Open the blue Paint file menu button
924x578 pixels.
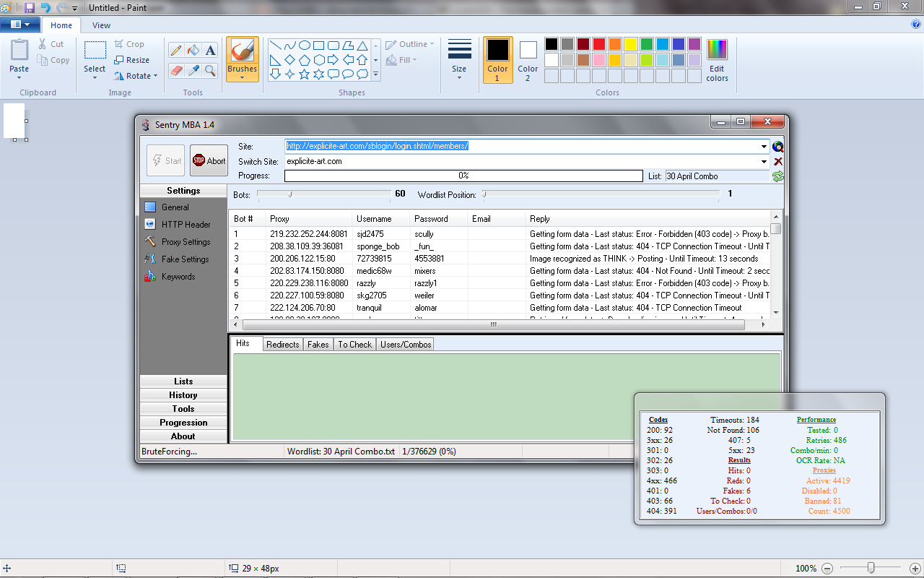pos(20,25)
